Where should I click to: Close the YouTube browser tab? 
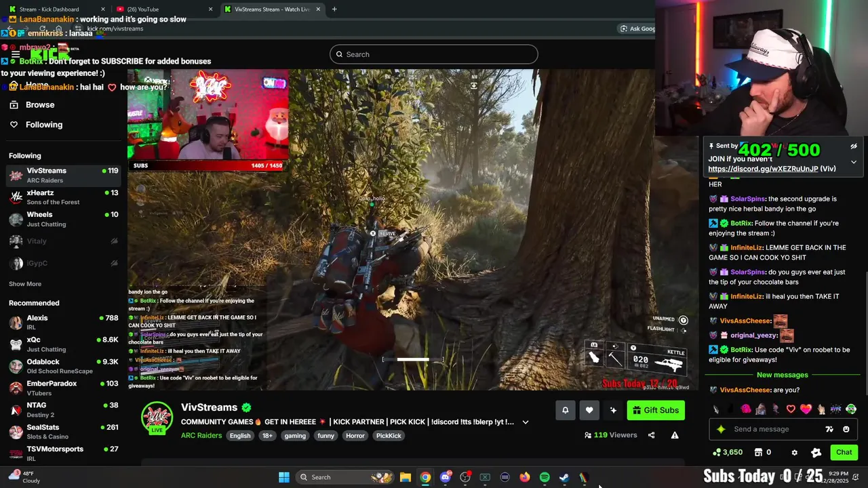coord(210,9)
